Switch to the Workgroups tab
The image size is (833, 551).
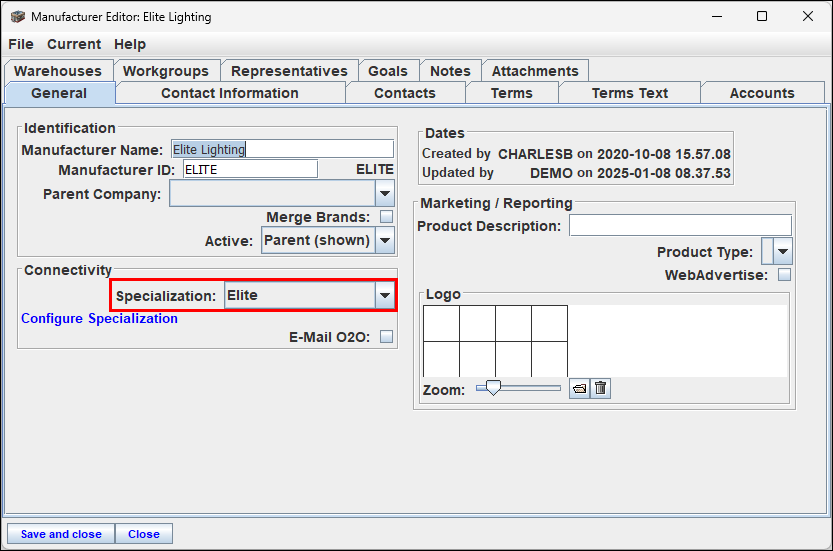[166, 71]
